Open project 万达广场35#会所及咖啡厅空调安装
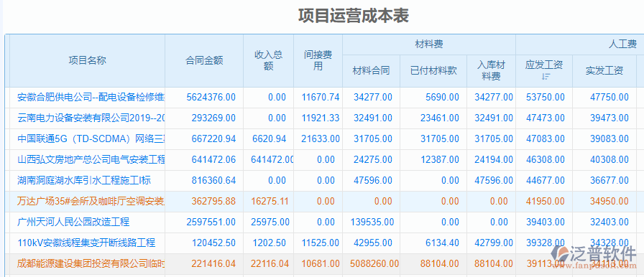The width and height of the screenshot is (644, 277). [x=91, y=201]
